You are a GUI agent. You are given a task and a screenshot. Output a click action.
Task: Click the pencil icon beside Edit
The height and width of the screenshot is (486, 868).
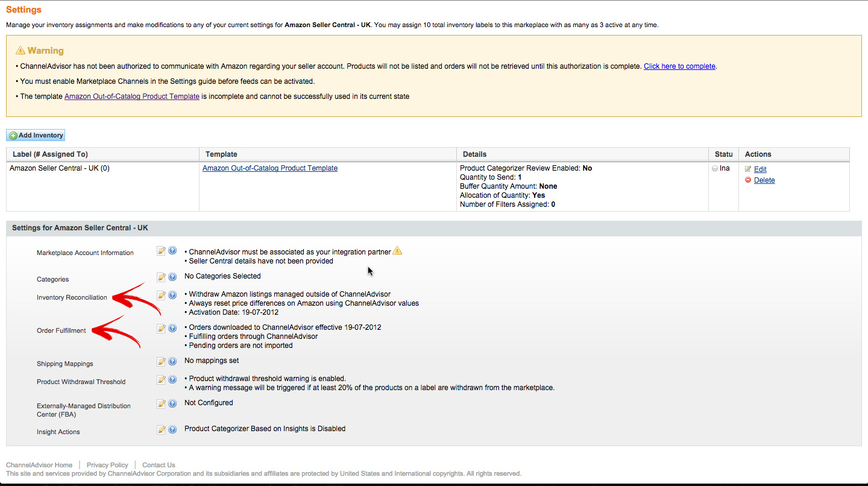pos(748,169)
